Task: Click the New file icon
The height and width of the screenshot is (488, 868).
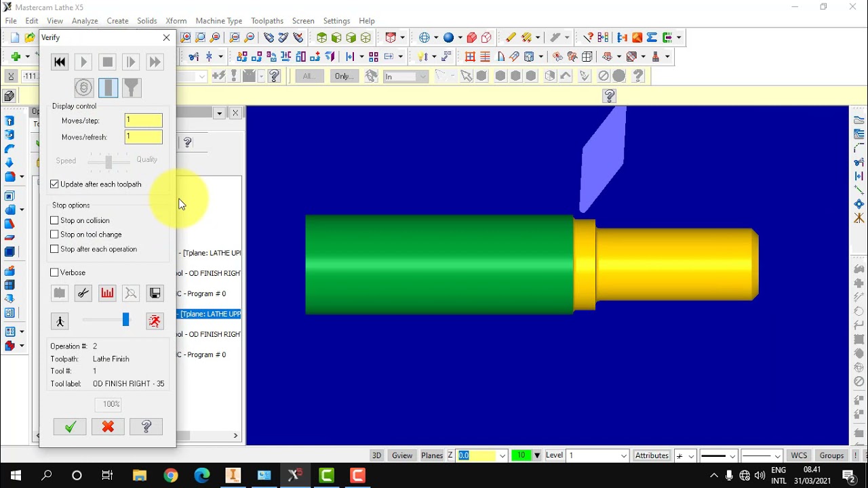Action: (15, 38)
